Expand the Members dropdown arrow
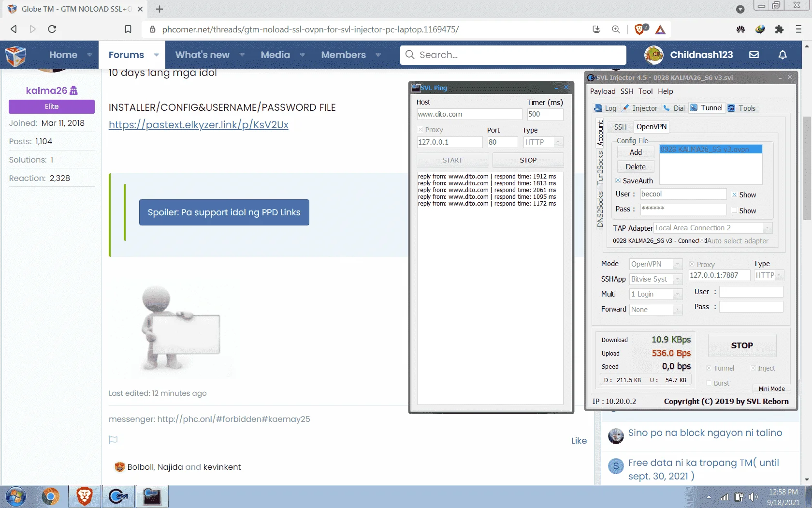Screen dimensions: 812x508 [x=378, y=55]
